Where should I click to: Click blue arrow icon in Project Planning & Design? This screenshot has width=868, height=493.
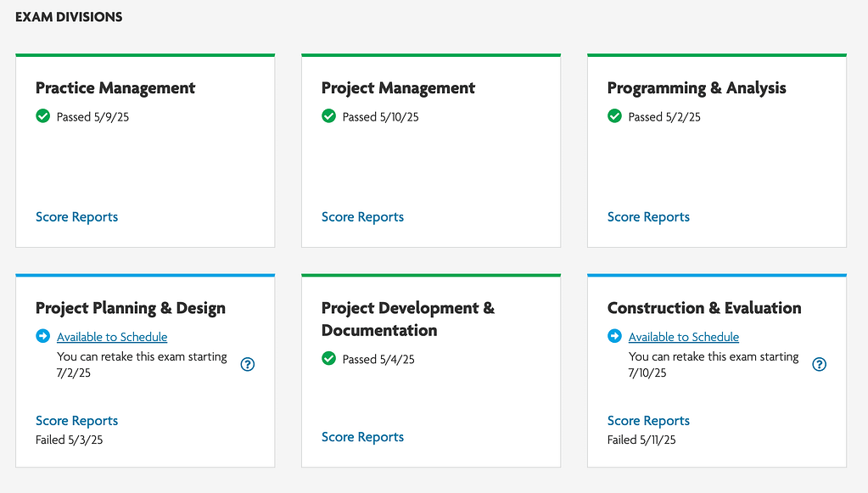[42, 336]
